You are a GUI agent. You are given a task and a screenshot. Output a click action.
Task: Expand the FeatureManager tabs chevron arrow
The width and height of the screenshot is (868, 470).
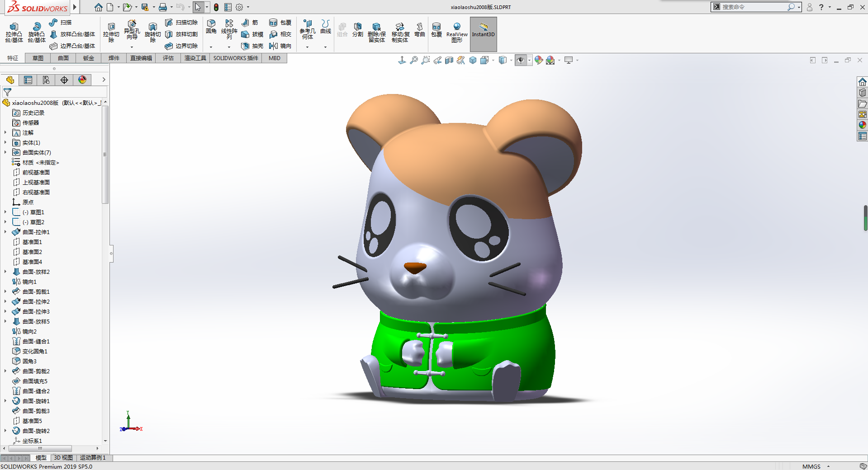104,80
